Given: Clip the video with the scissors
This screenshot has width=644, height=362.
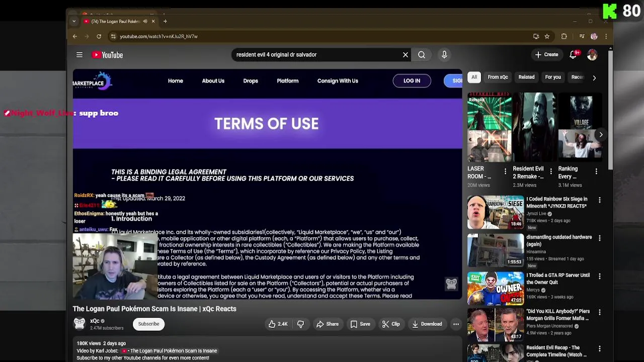Looking at the screenshot, I should coord(391,324).
